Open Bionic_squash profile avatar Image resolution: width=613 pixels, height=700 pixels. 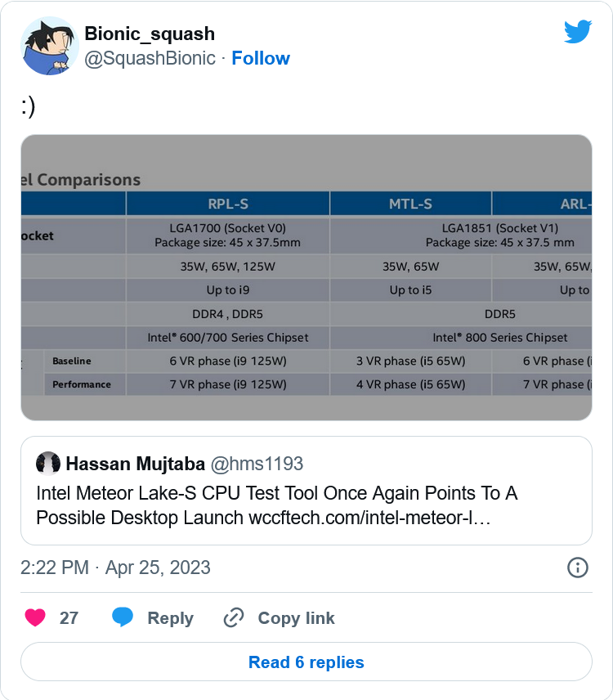49,46
